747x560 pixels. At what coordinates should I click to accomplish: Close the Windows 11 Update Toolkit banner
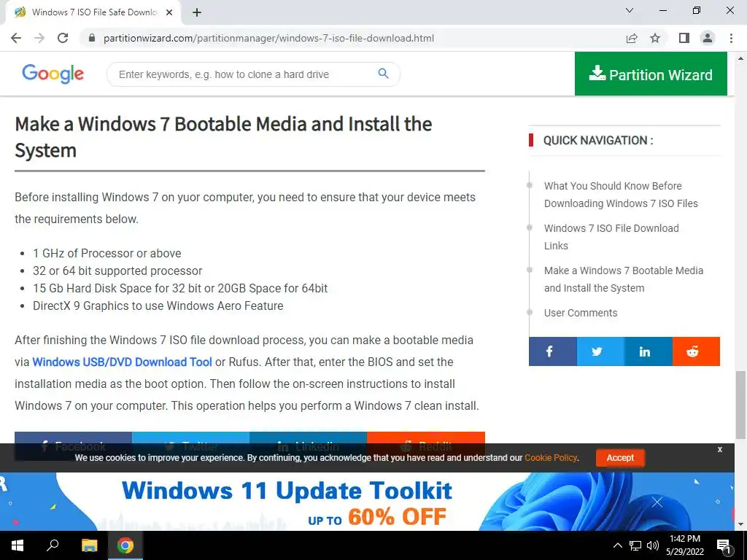coord(657,502)
